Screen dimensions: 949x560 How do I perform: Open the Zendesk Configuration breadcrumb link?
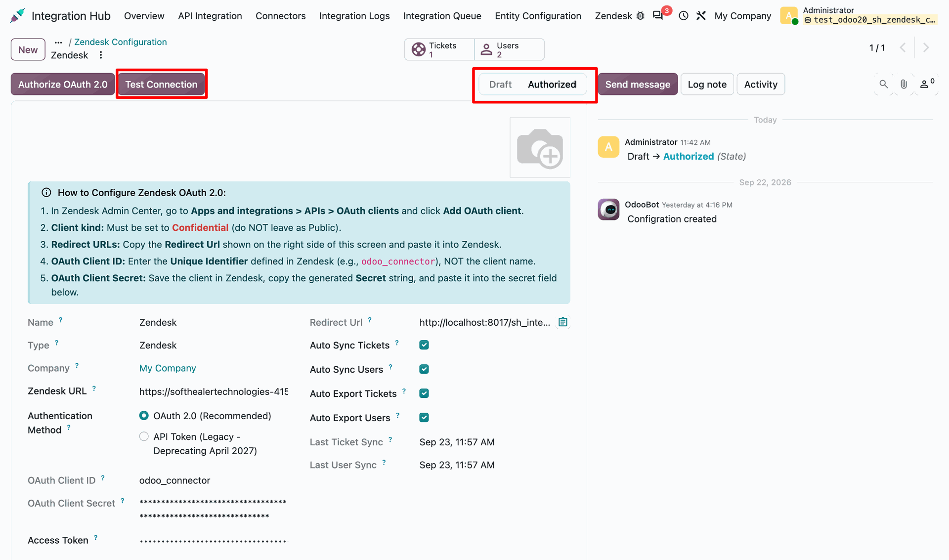(121, 42)
